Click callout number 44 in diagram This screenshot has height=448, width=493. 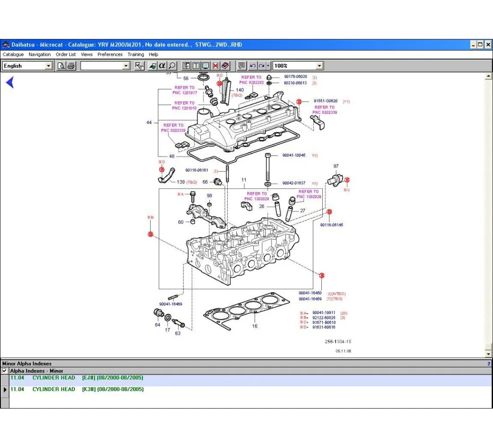click(149, 123)
